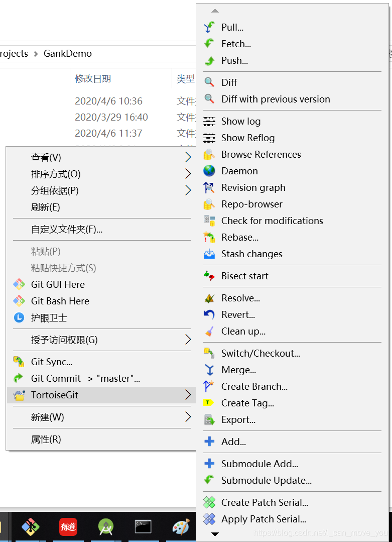Launch Android Studio from the taskbar
Viewport: 392px width, 542px height.
point(105,525)
